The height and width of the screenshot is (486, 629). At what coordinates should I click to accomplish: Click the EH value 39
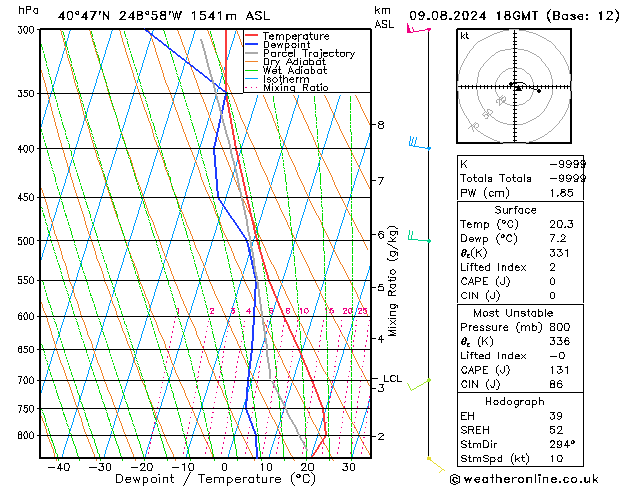(556, 416)
